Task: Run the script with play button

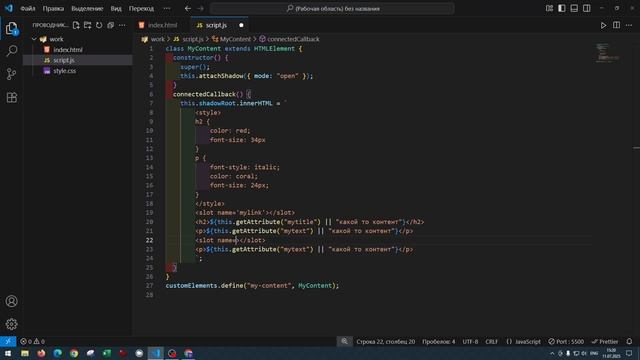Action: [x=603, y=25]
